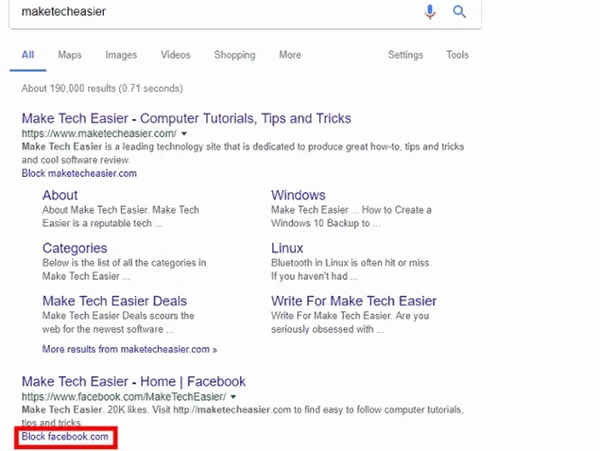
Task: Open the Windows sitelink
Action: click(x=298, y=195)
